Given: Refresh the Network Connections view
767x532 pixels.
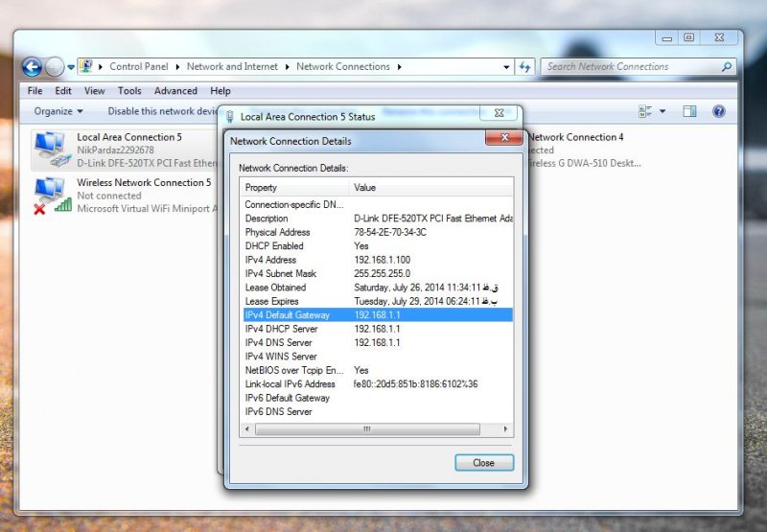Looking at the screenshot, I should 525,67.
